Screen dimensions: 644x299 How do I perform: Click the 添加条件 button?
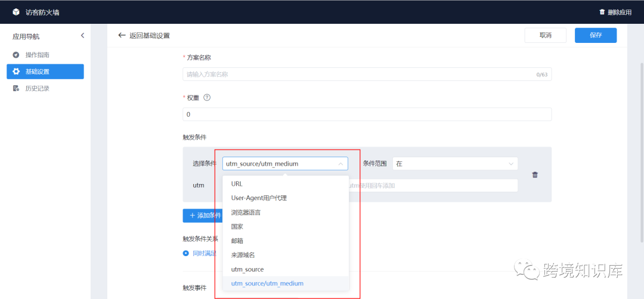(x=203, y=216)
